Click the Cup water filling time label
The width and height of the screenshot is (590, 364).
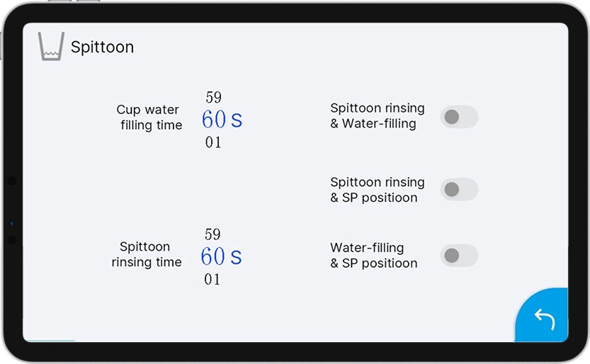click(149, 118)
